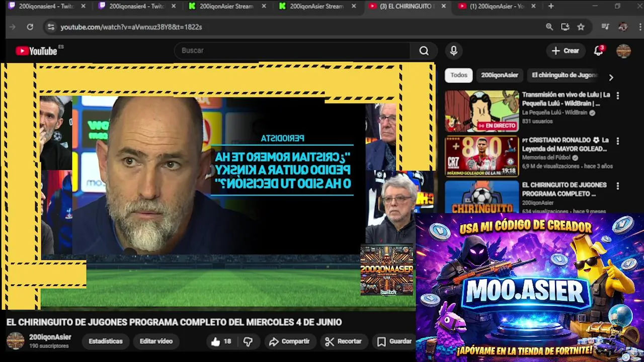The width and height of the screenshot is (644, 362).
Task: Bookmark this page with the star icon
Action: pyautogui.click(x=581, y=27)
